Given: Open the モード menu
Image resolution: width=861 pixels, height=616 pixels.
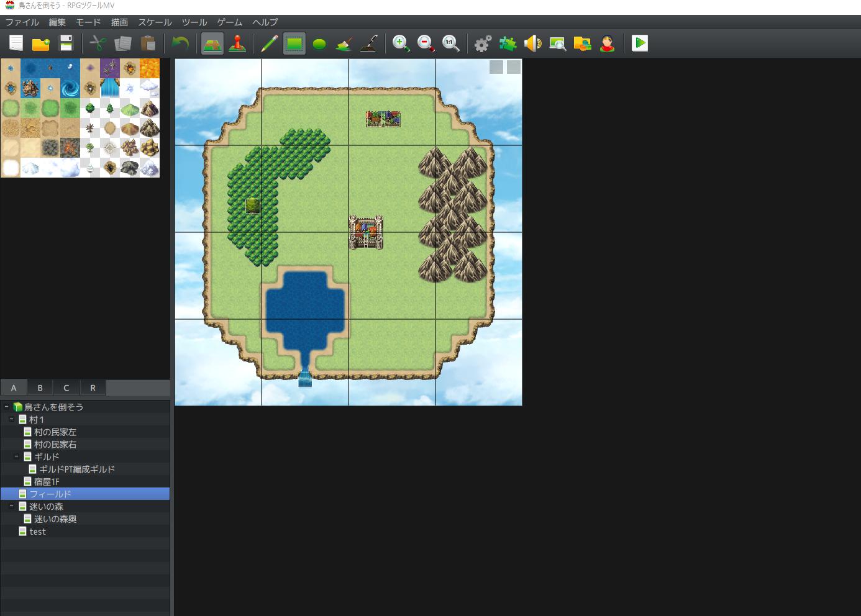Looking at the screenshot, I should [88, 22].
